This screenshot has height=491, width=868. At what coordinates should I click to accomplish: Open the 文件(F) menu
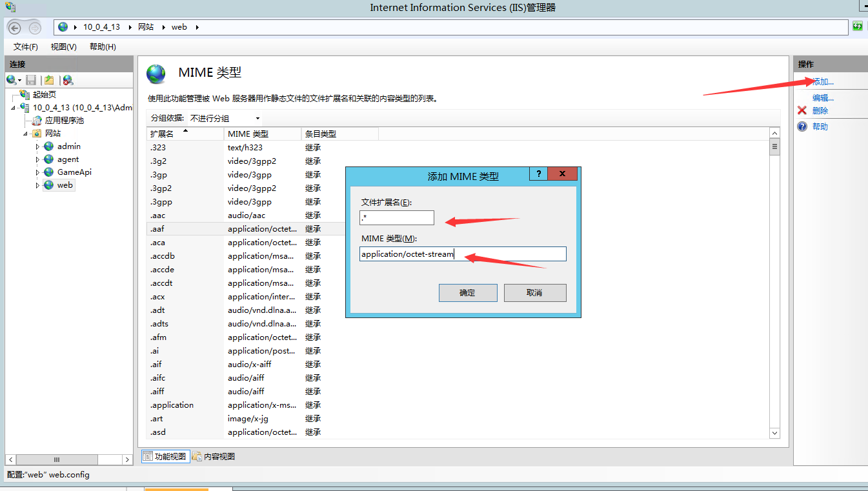click(x=26, y=47)
